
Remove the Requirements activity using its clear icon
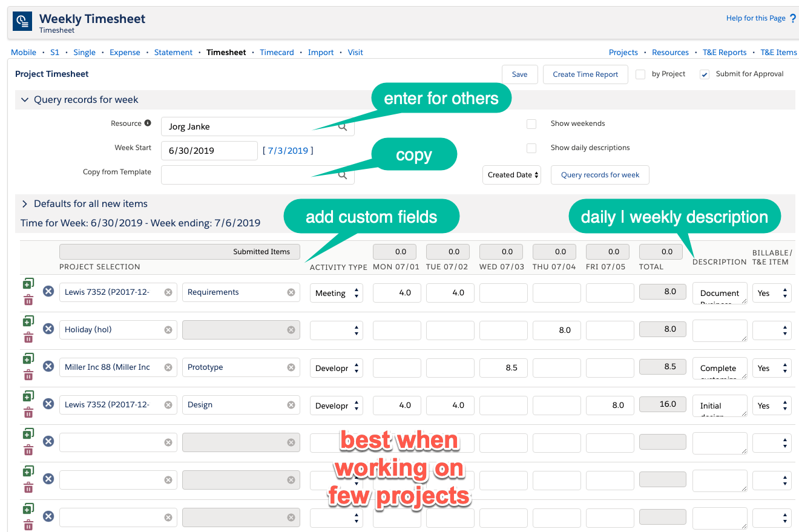pos(292,292)
